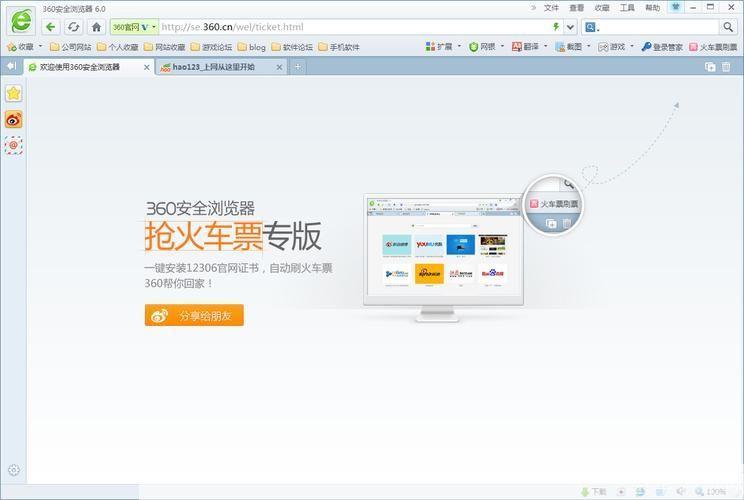Open the 帮助 menu
This screenshot has width=744, height=500.
[x=652, y=8]
